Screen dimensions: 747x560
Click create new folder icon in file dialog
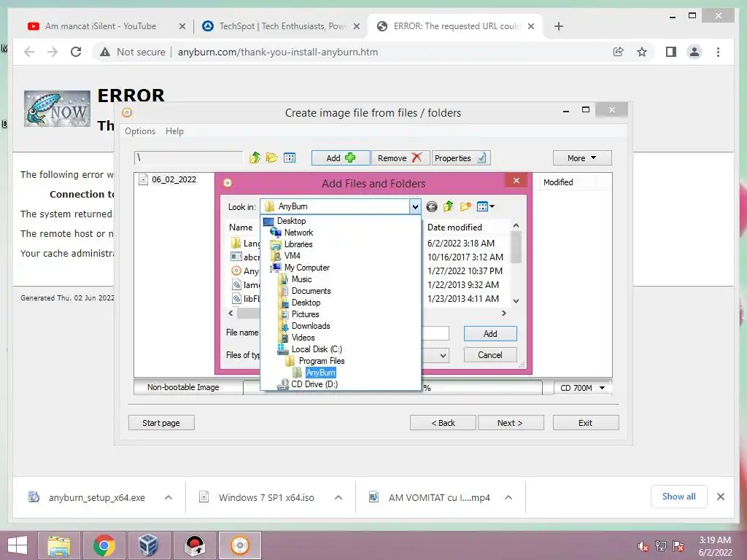tap(465, 206)
